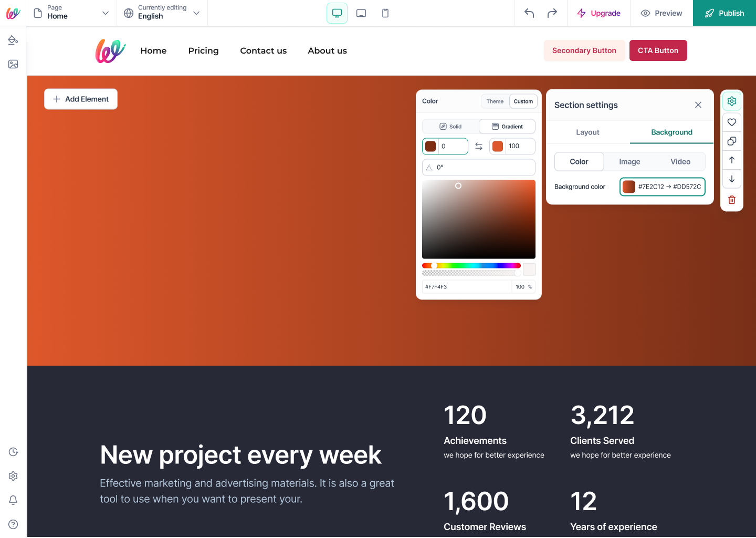The height and width of the screenshot is (538, 756).
Task: Go to Pricing nav item
Action: (x=203, y=50)
